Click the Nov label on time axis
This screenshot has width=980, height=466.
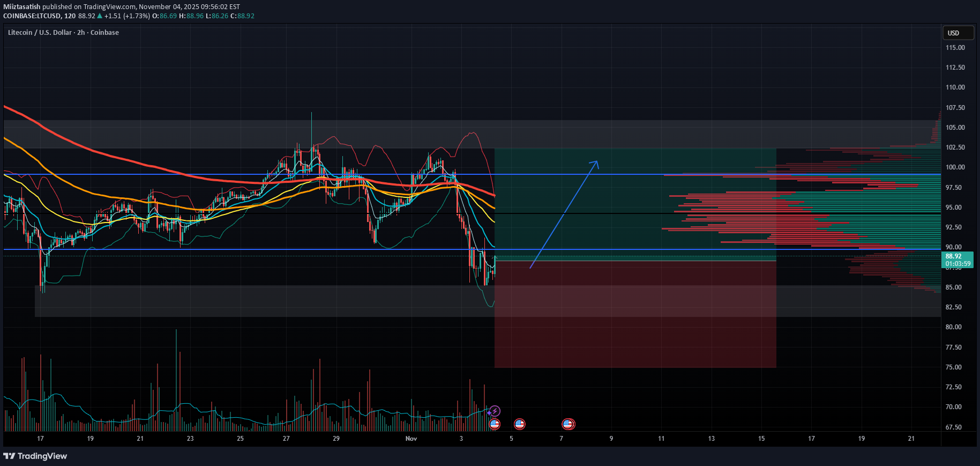click(x=411, y=439)
